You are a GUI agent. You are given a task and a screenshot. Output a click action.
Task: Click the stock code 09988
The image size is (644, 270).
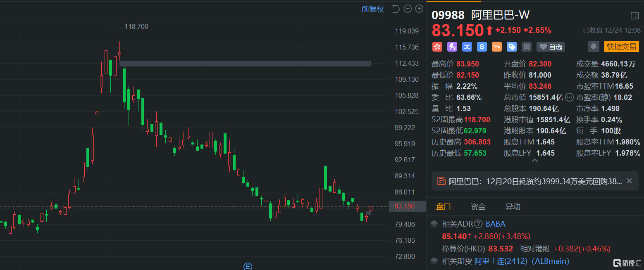[448, 15]
